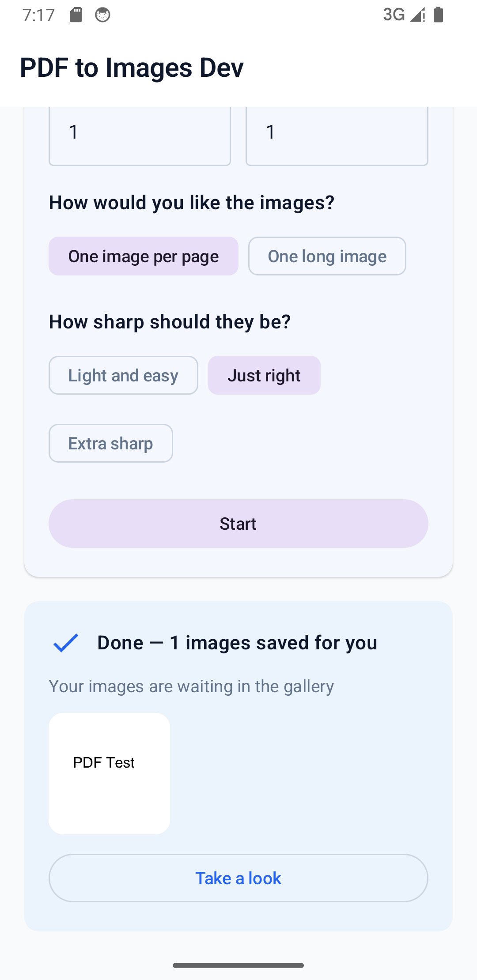The image size is (477, 980).
Task: Open the gallery with 'Take a look'
Action: 238,878
